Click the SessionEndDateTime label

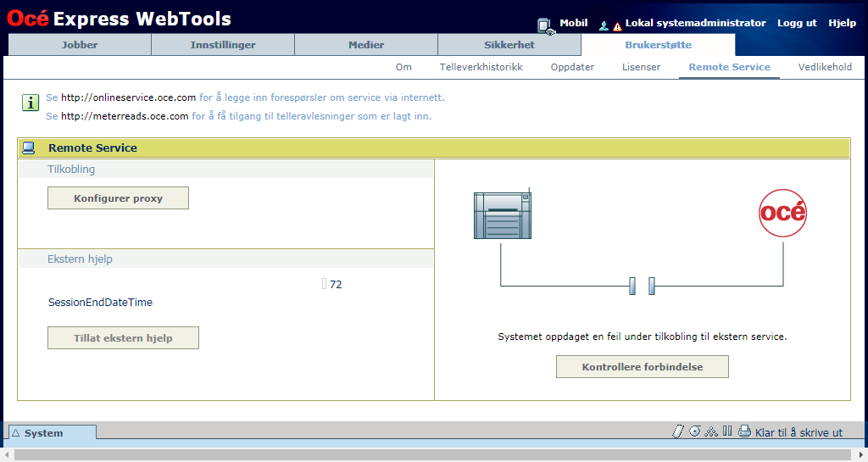coord(100,302)
